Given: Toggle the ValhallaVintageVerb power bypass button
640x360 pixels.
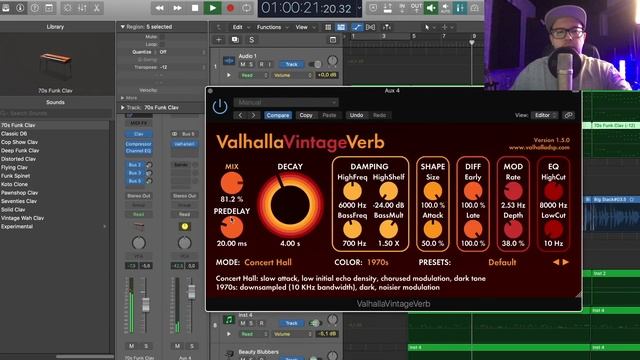Looking at the screenshot, I should 220,107.
